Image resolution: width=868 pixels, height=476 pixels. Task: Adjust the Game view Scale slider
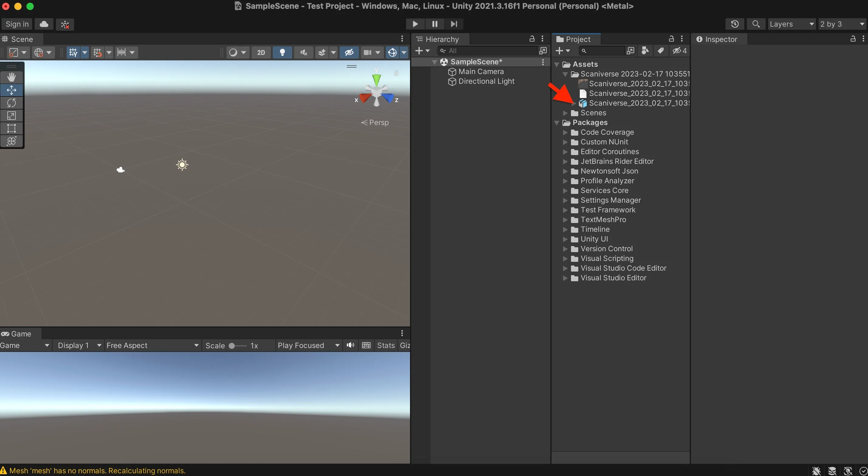pyautogui.click(x=232, y=346)
